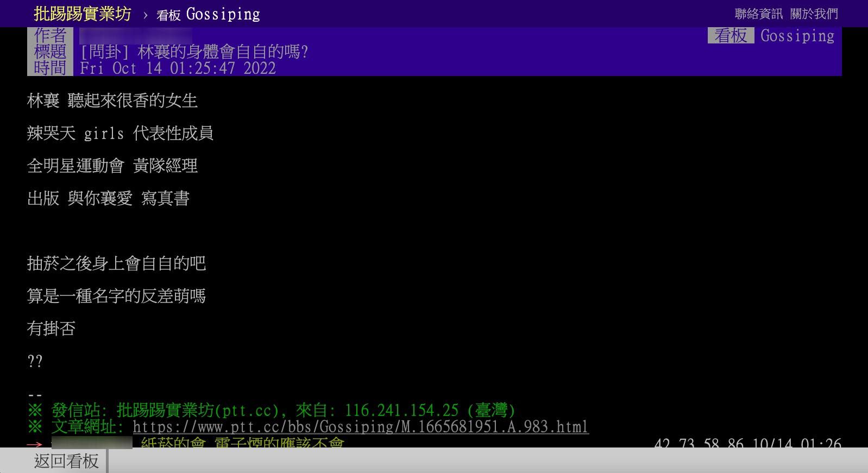868x473 pixels.
Task: Click the 標題 label
Action: tap(50, 52)
